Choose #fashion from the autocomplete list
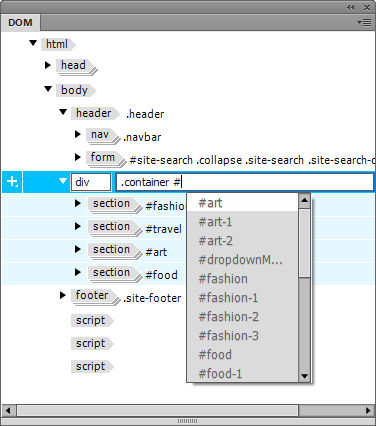 coord(243,279)
